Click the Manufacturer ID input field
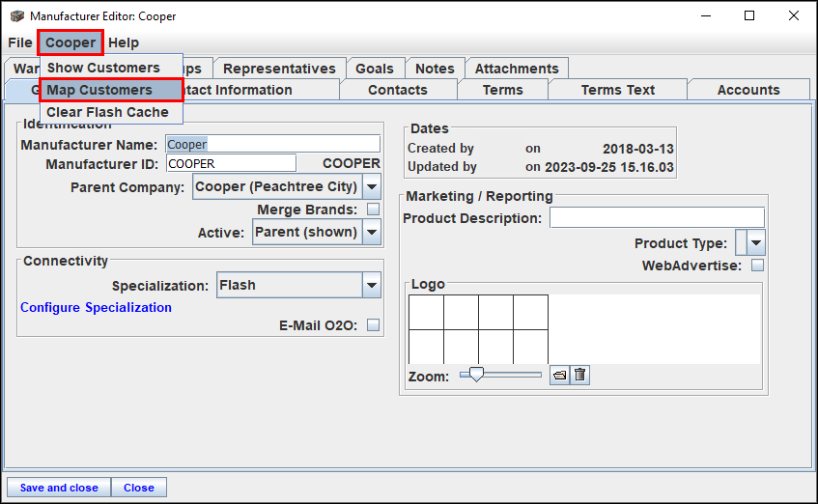 231,163
